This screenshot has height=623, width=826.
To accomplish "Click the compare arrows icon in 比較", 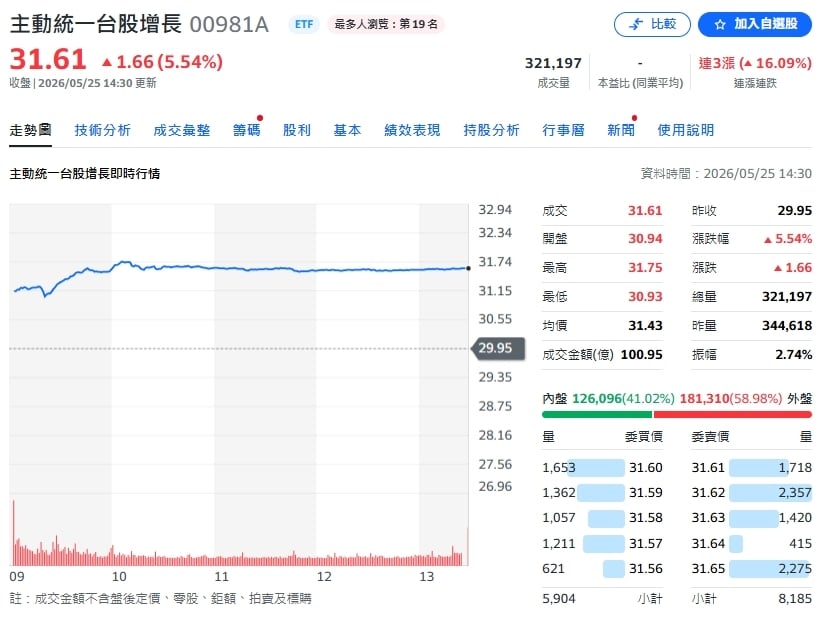I will point(636,24).
